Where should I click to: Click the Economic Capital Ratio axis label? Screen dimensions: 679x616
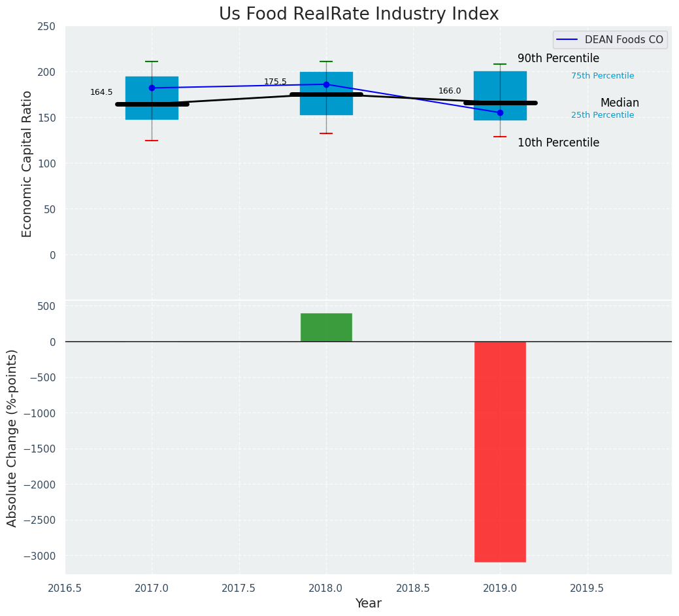point(27,163)
